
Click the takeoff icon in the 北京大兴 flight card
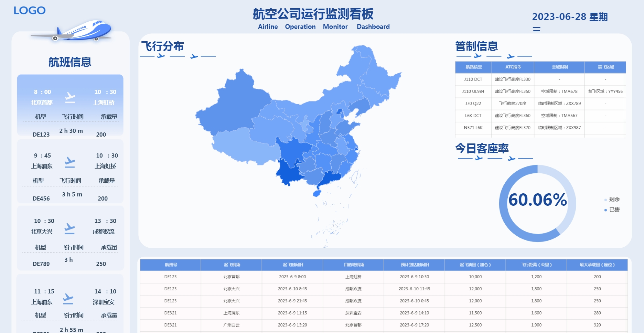click(69, 228)
